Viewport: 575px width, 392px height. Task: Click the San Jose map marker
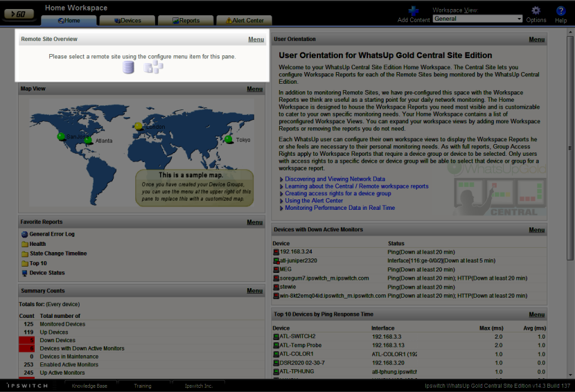61,136
